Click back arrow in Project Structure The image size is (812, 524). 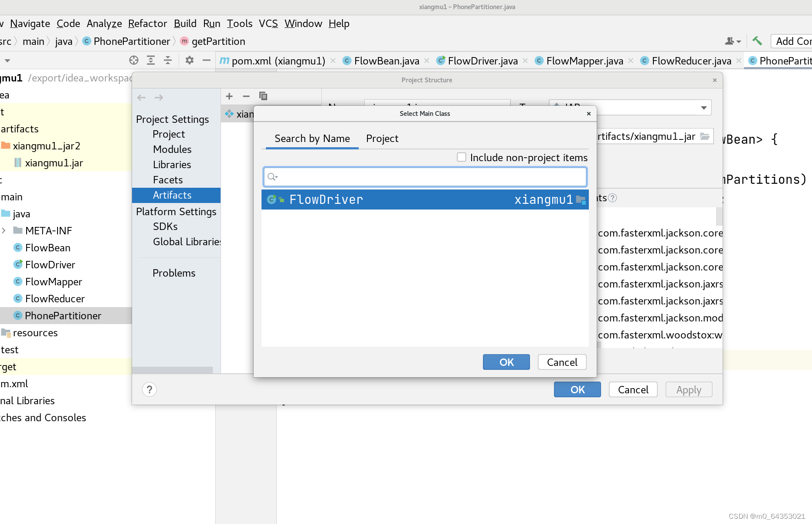[x=141, y=98]
